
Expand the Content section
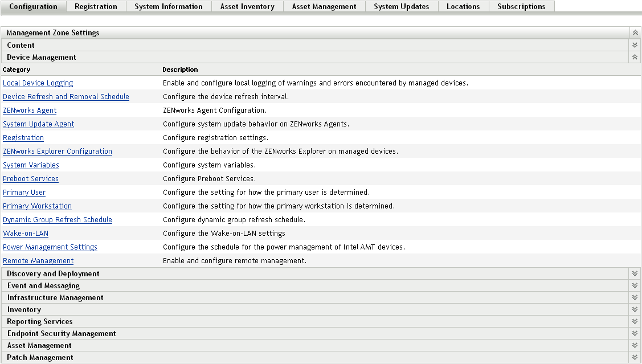point(634,45)
